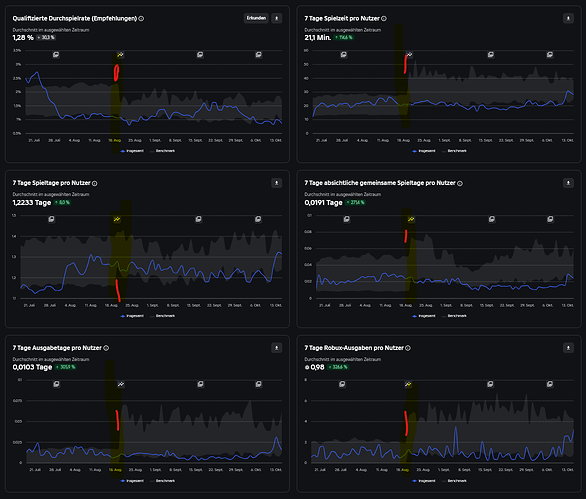Click the 1,2233 Tage average value

pos(32,203)
